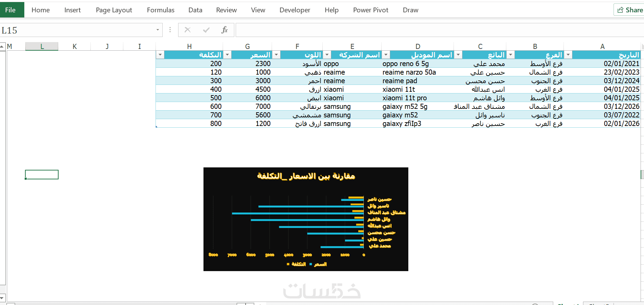This screenshot has height=305, width=644.
Task: Switch to the Formulas tab
Action: [161, 10]
